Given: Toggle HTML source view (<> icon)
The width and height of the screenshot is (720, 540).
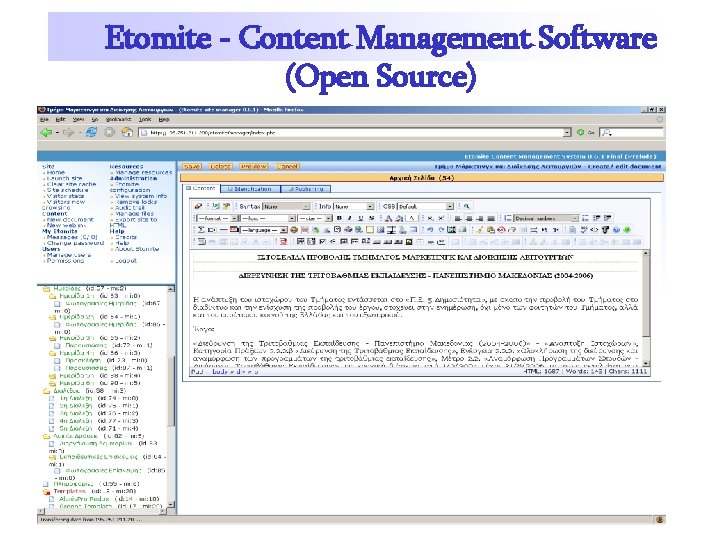Looking at the screenshot, I should click(594, 229).
